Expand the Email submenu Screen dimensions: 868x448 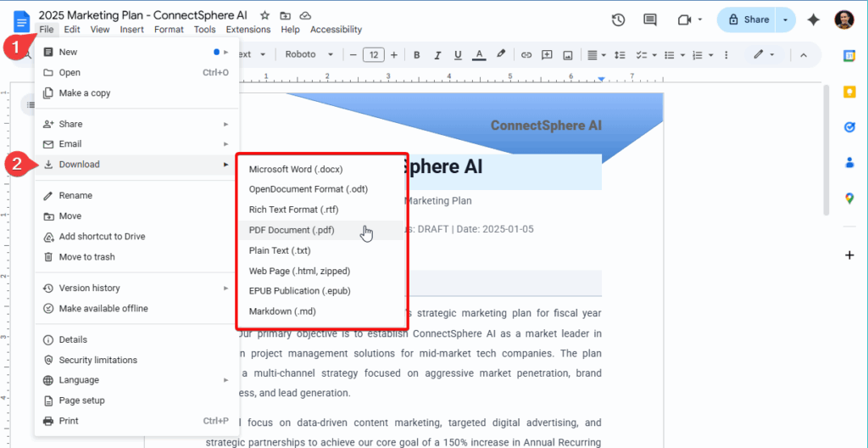tap(136, 143)
